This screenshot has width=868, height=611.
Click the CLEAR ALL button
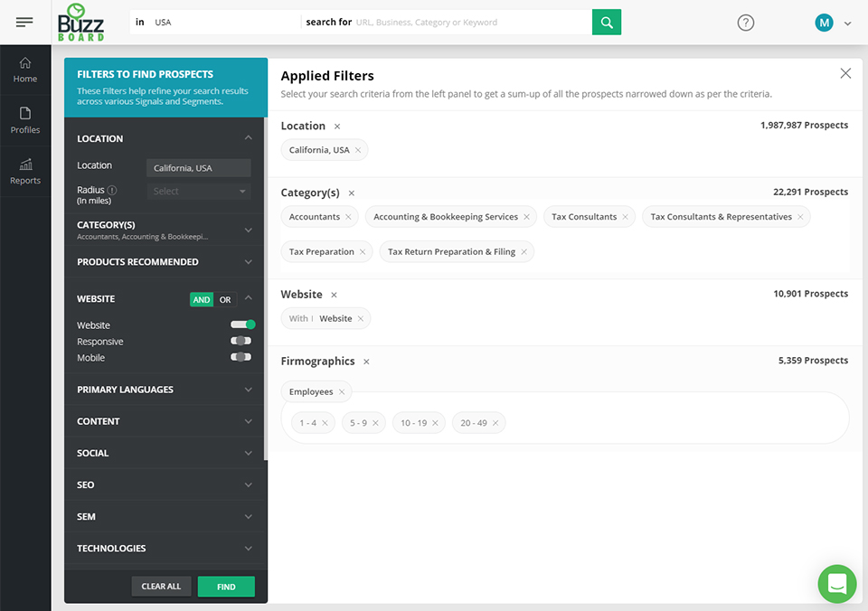coord(161,586)
